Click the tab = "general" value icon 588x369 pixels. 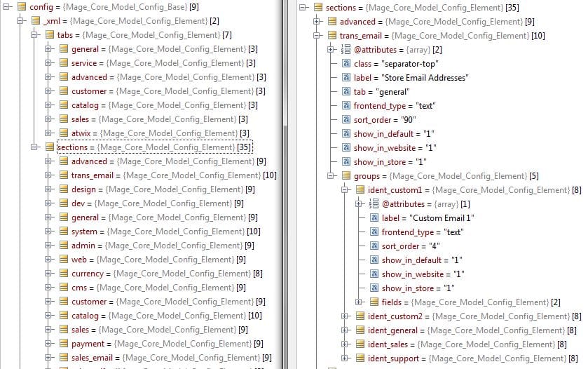(x=346, y=92)
